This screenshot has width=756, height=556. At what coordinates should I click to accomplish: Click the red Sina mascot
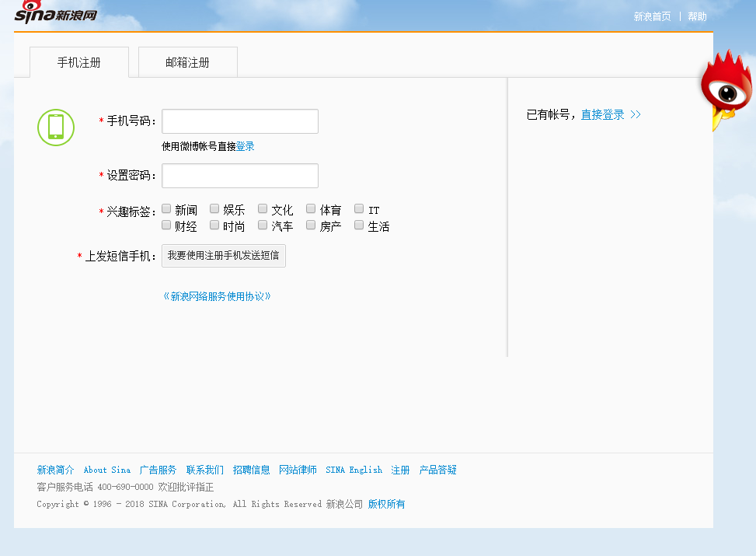pos(727,89)
